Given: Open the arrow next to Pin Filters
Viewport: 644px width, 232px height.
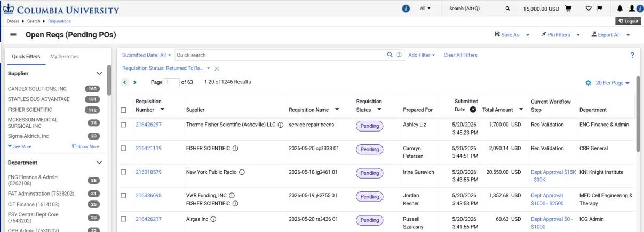Looking at the screenshot, I should pyautogui.click(x=578, y=35).
